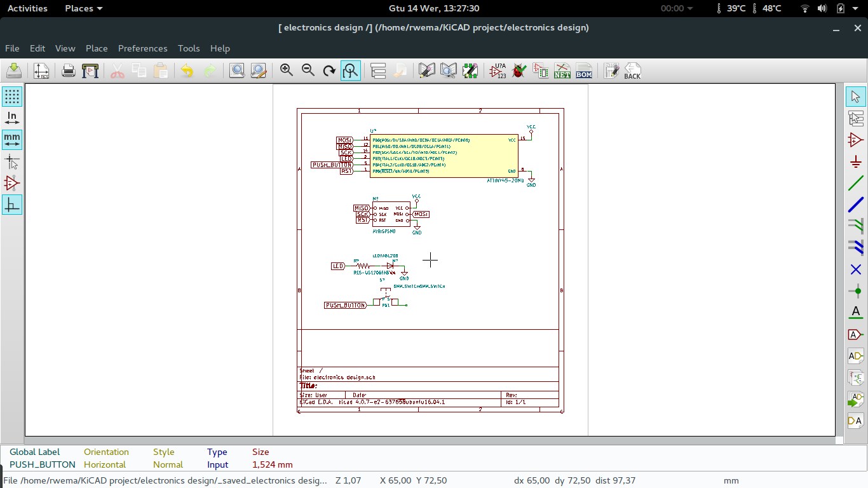Open the schematic library editor
Viewport: 868px width, 488px height.
(x=427, y=71)
